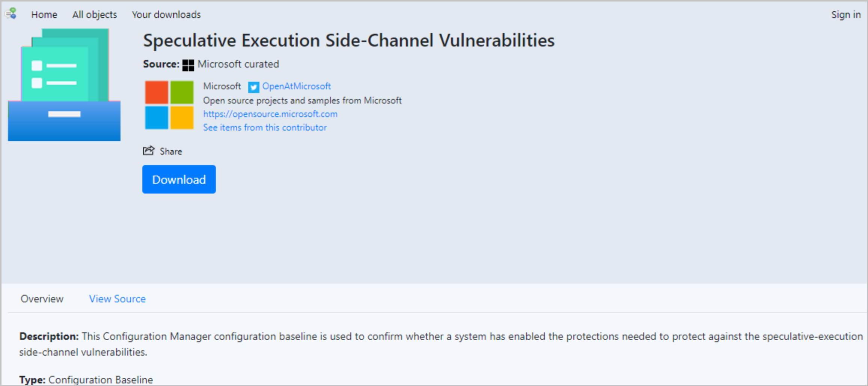
Task: Download the Speculative Execution baseline
Action: click(x=179, y=179)
